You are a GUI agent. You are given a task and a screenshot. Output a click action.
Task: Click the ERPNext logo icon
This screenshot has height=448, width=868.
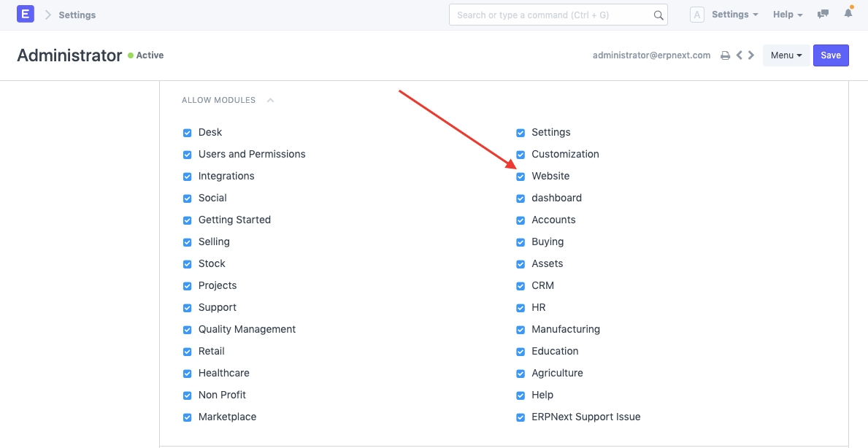(26, 15)
